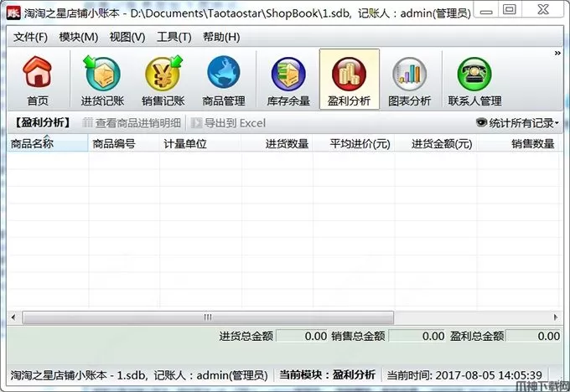Screen dimensions: 570x392
Task: Click status bar 记账人 admin text
Action: (211, 374)
